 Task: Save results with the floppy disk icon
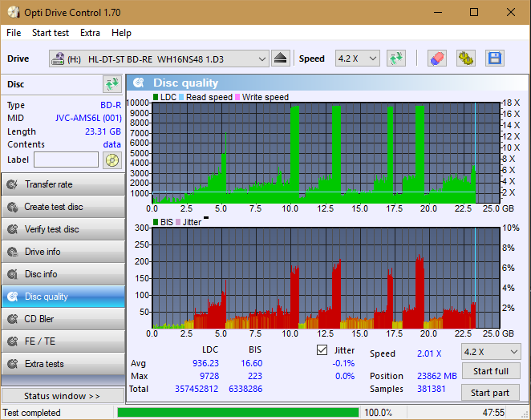click(x=495, y=59)
